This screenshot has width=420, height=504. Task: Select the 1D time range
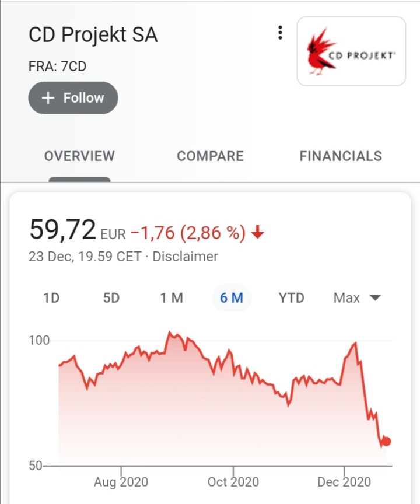coord(51,298)
